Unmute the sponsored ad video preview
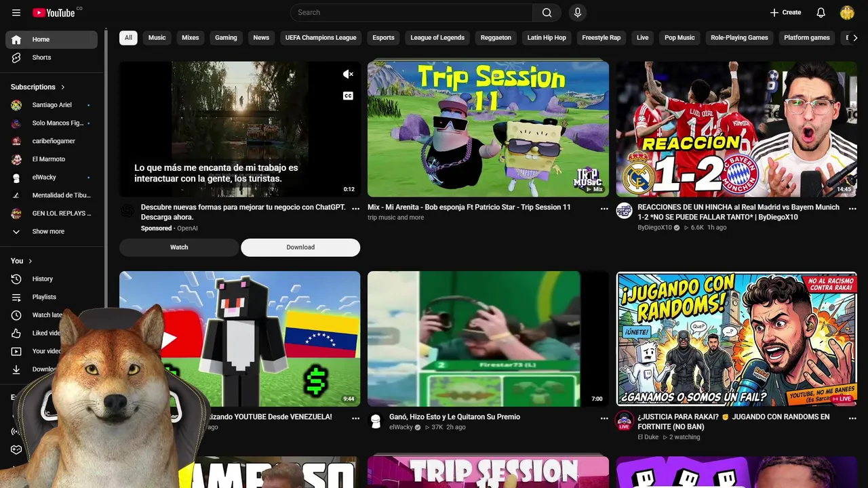The image size is (868, 488). point(348,74)
